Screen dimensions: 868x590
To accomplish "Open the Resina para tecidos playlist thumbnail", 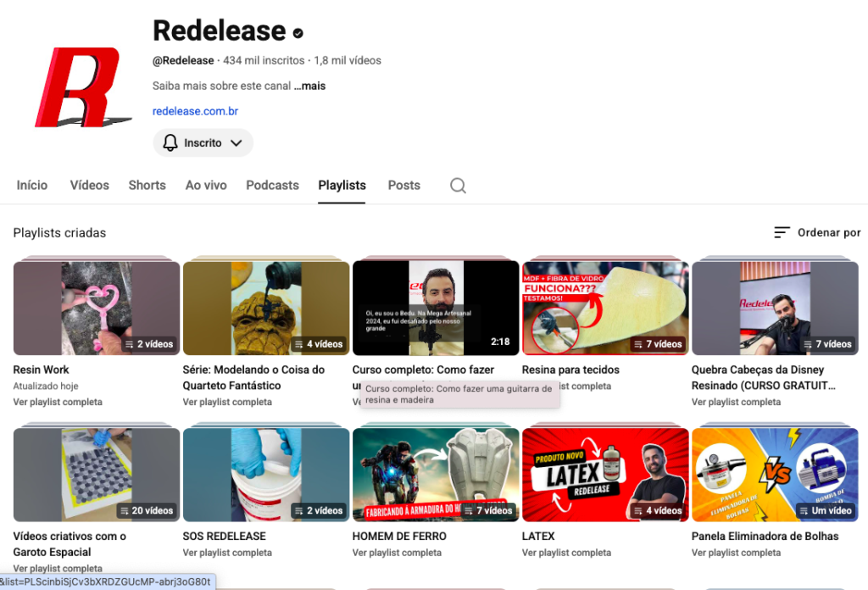I will (605, 308).
